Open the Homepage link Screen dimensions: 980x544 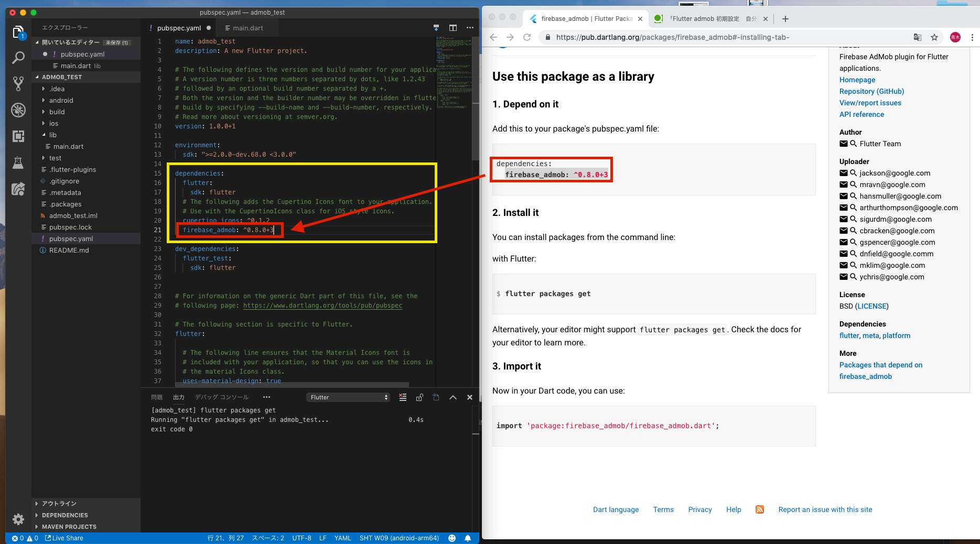(x=857, y=80)
